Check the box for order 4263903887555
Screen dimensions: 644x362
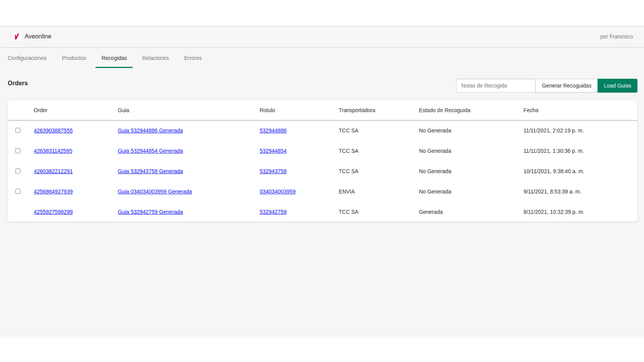coord(18,130)
